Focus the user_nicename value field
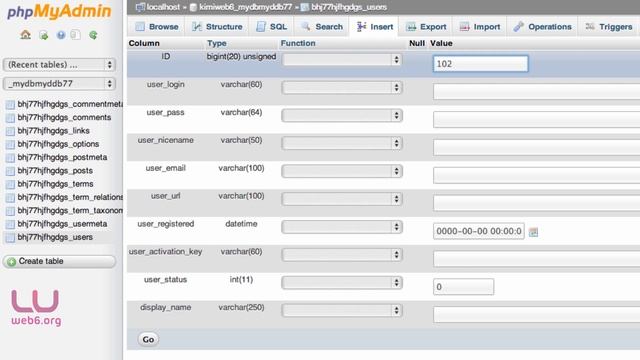 (536, 147)
